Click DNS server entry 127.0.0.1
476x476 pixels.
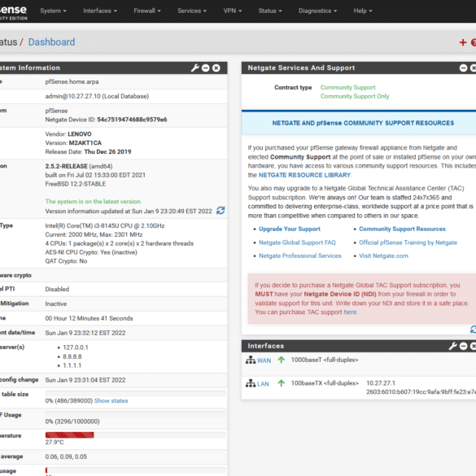76,347
